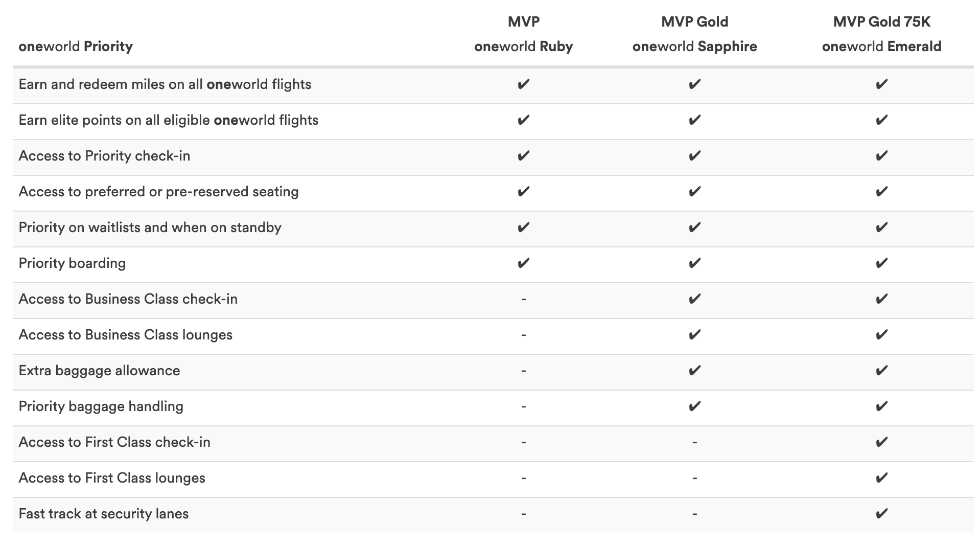Click Sapphire checkmark for Business Class check-in

[x=694, y=299]
